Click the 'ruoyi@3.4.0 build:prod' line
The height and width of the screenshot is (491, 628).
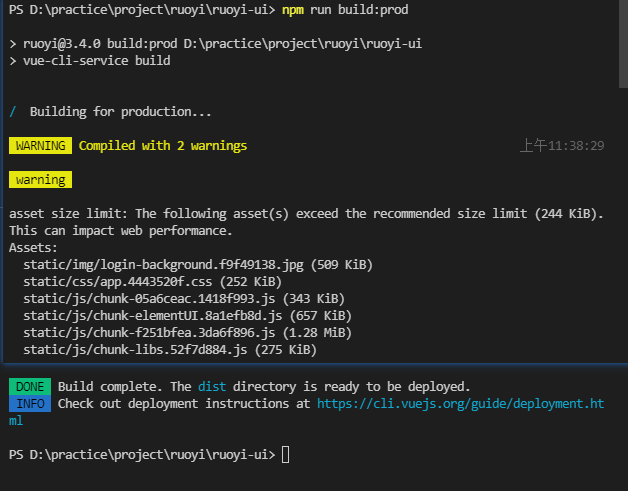[215, 43]
